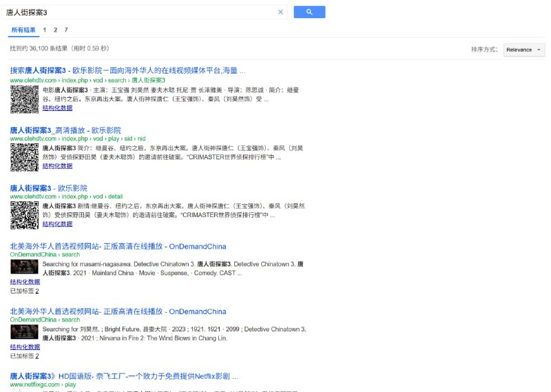Viewport: 551px width, 392px height.
Task: Click QR code thumbnail of the 高清播放 result
Action: 24,158
